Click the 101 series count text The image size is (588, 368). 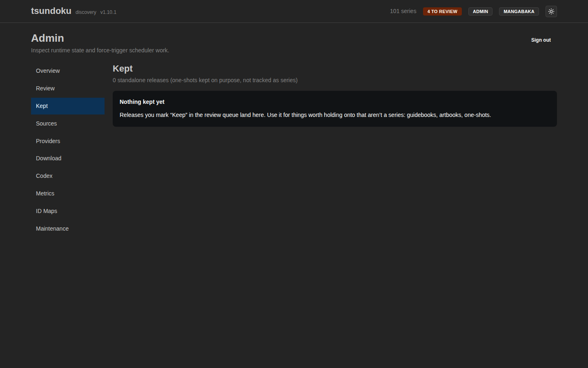point(403,11)
